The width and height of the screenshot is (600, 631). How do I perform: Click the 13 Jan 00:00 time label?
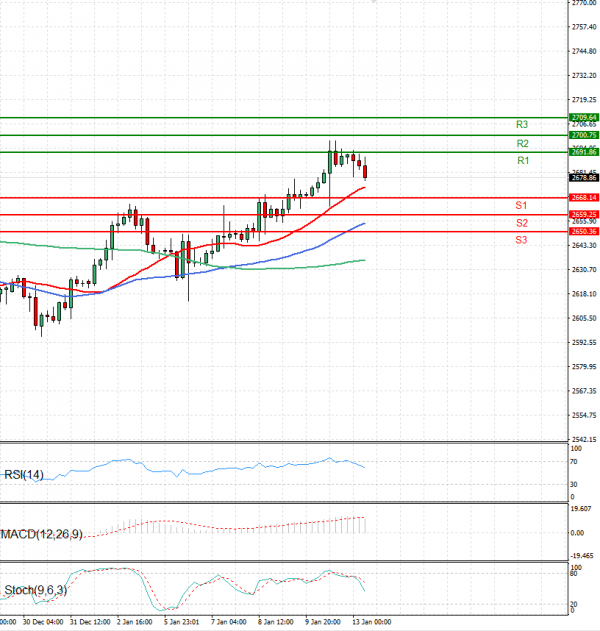[x=371, y=622]
